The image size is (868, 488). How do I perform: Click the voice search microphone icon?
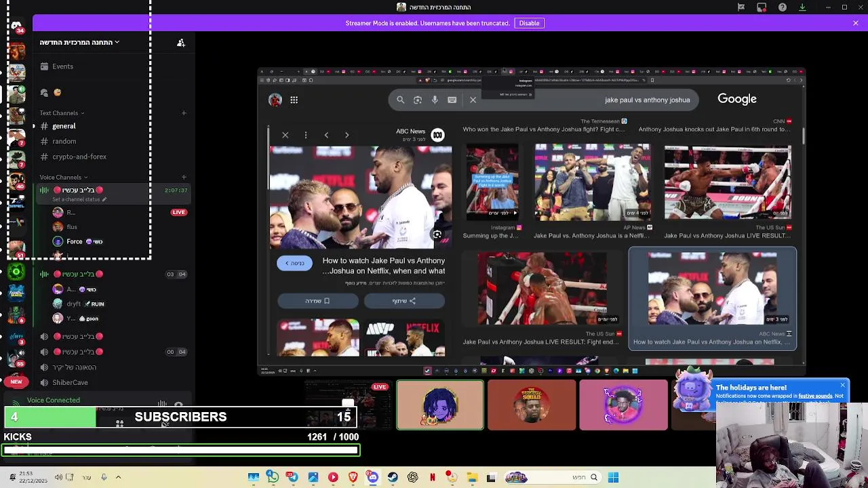[x=435, y=100]
